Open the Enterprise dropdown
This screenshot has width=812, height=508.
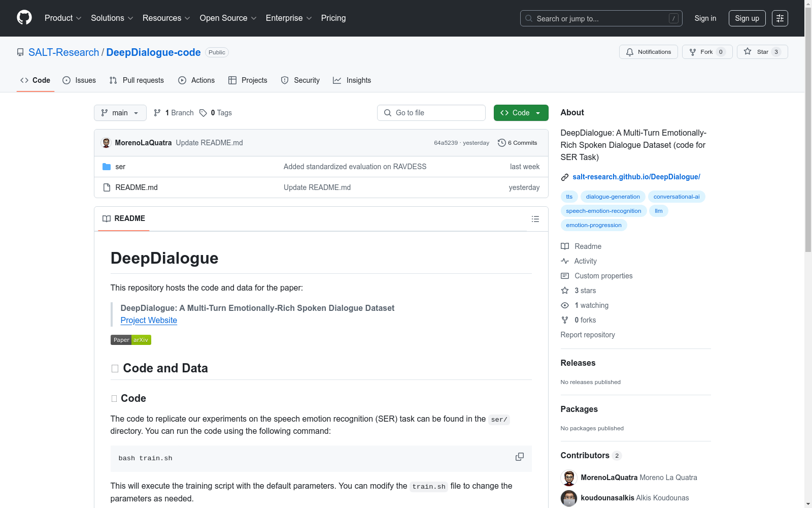(x=289, y=18)
